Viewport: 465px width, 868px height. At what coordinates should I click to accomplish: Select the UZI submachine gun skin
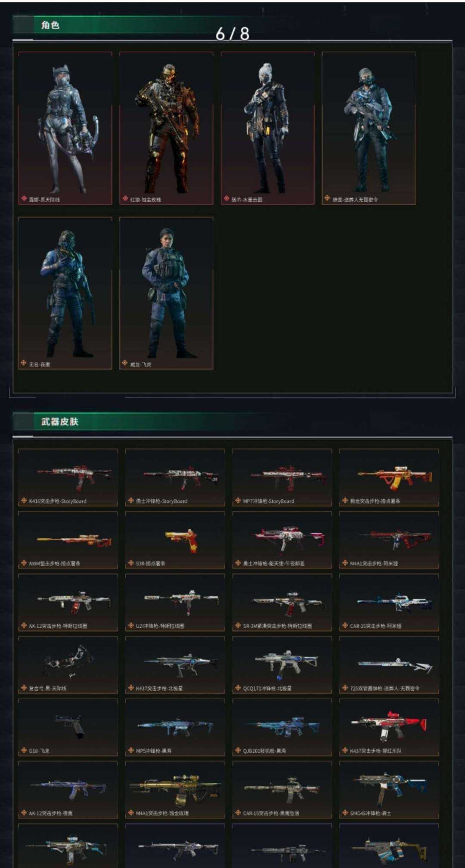tap(175, 602)
